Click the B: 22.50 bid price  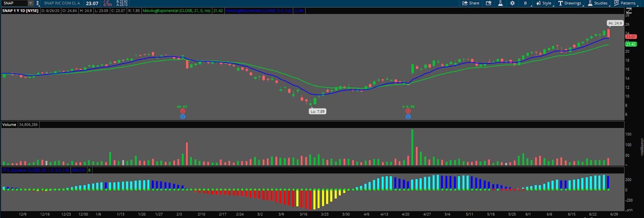point(122,2)
